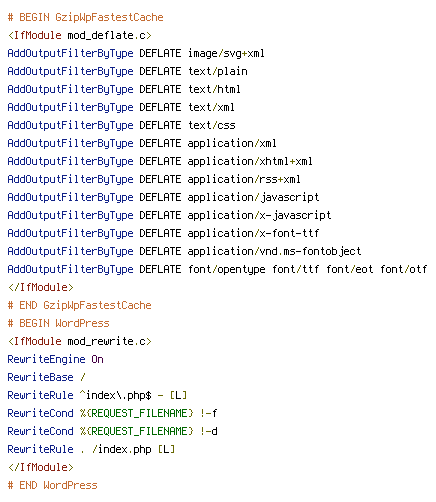
Task: Click the 'mod_deflate.c' module name
Action: tap(107, 35)
